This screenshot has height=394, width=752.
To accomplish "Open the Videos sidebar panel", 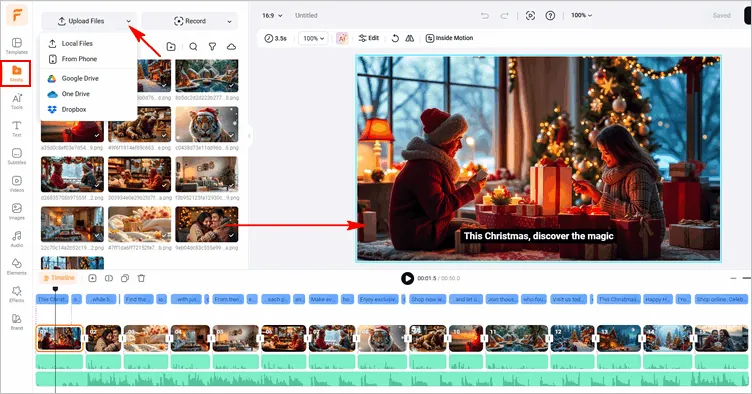I will tap(17, 184).
